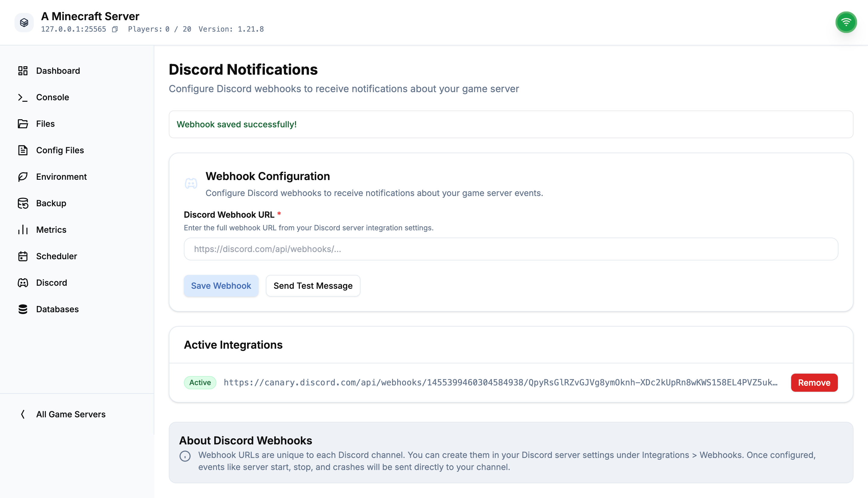This screenshot has width=868, height=498.
Task: Click Send Test Message button
Action: 313,286
